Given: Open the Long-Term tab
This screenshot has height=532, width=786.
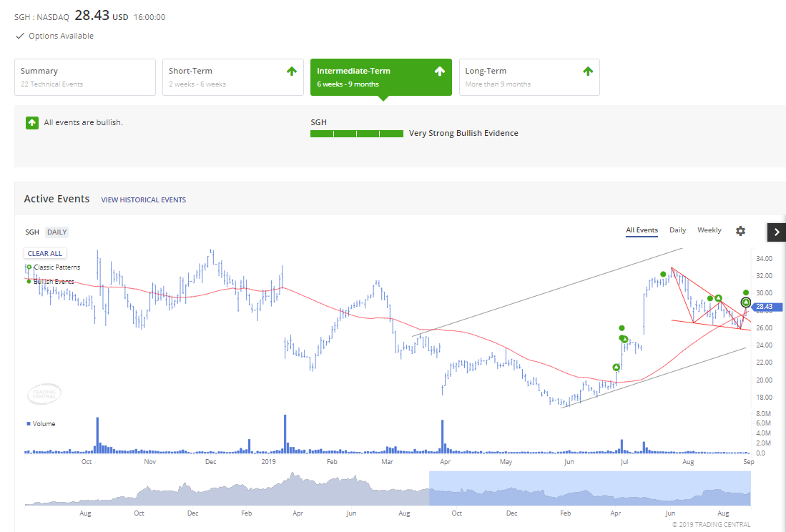Looking at the screenshot, I should (x=529, y=77).
